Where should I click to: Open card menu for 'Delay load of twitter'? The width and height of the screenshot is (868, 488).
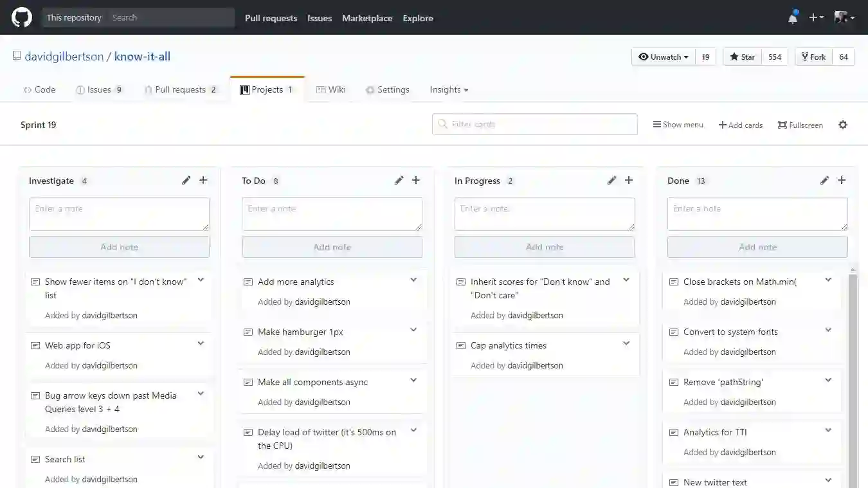pos(413,430)
